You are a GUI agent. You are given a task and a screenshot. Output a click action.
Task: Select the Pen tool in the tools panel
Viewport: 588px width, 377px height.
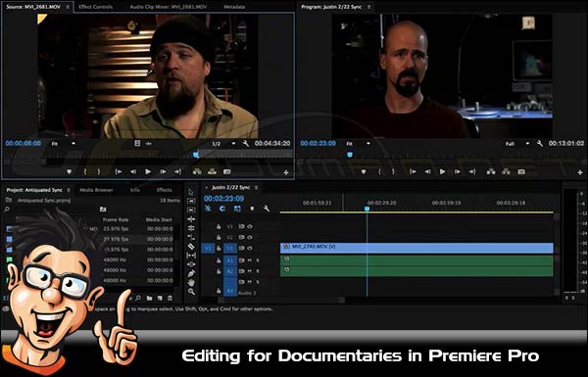pos(191,273)
